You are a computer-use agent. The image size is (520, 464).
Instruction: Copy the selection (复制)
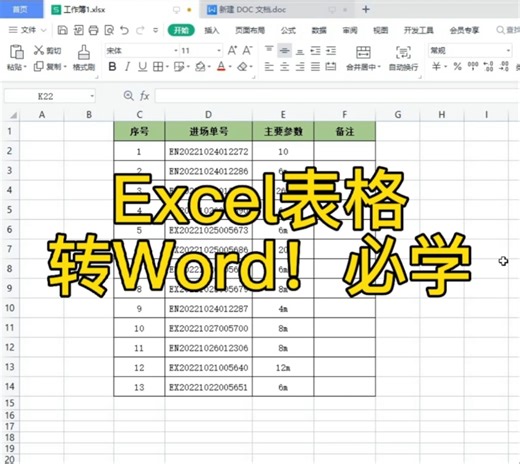48,67
